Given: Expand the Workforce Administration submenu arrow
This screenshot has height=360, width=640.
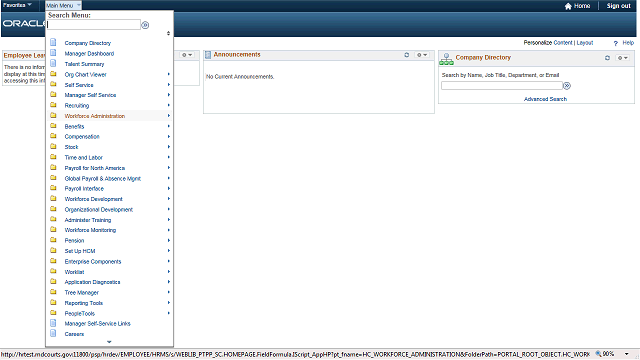Looking at the screenshot, I should pyautogui.click(x=169, y=116).
